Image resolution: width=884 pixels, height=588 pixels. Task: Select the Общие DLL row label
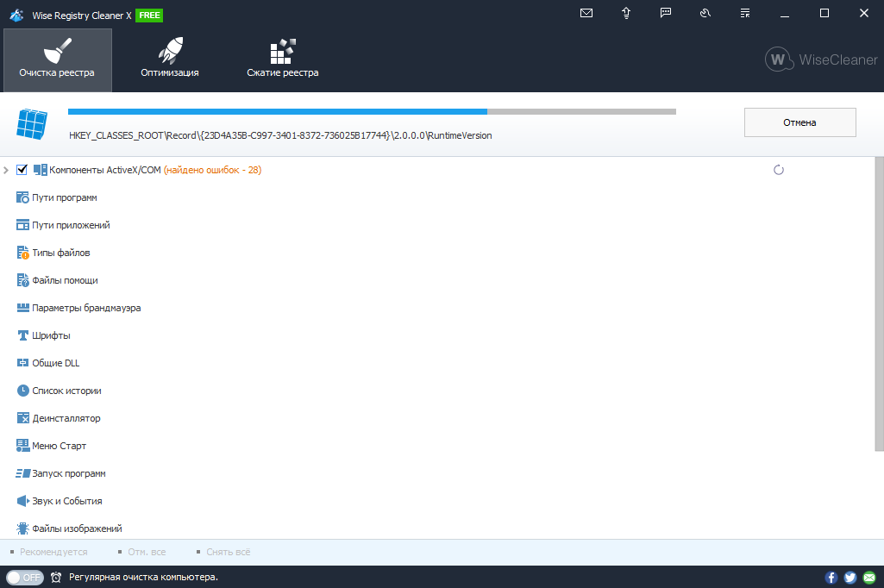[x=56, y=363]
